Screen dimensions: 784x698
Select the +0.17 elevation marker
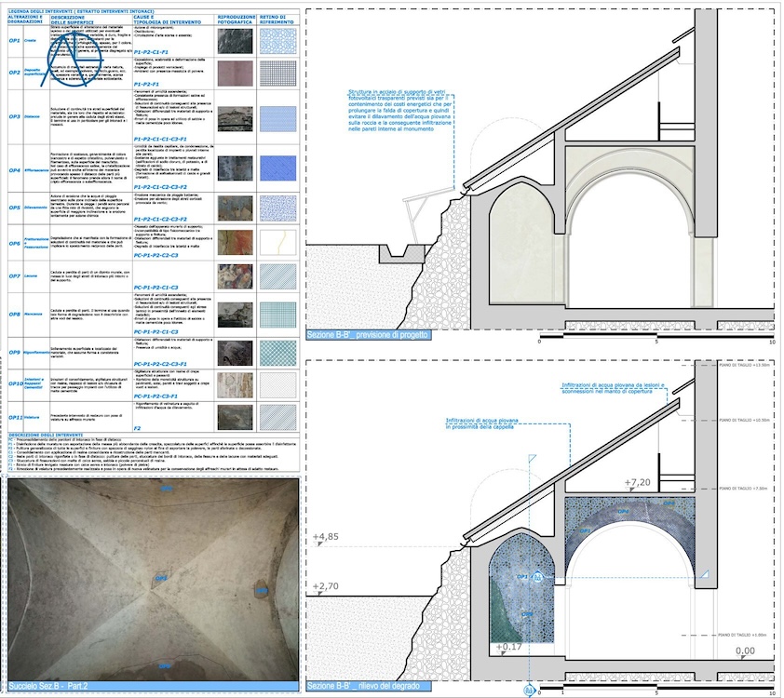510,646
